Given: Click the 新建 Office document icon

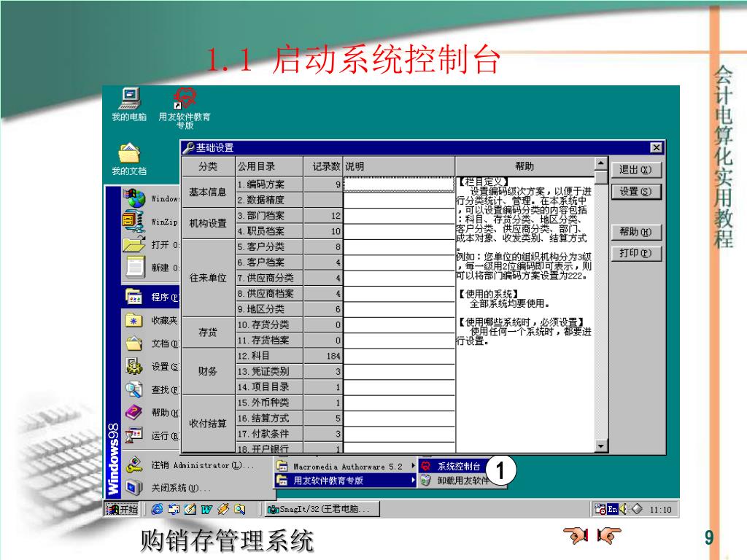Looking at the screenshot, I should [x=135, y=267].
